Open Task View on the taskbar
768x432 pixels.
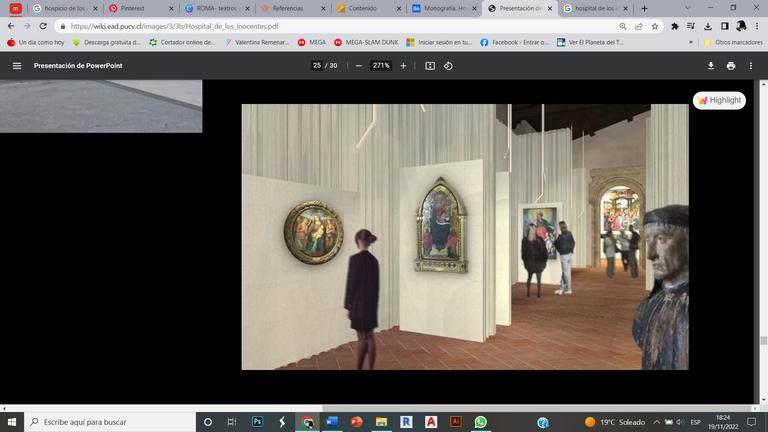tap(232, 422)
